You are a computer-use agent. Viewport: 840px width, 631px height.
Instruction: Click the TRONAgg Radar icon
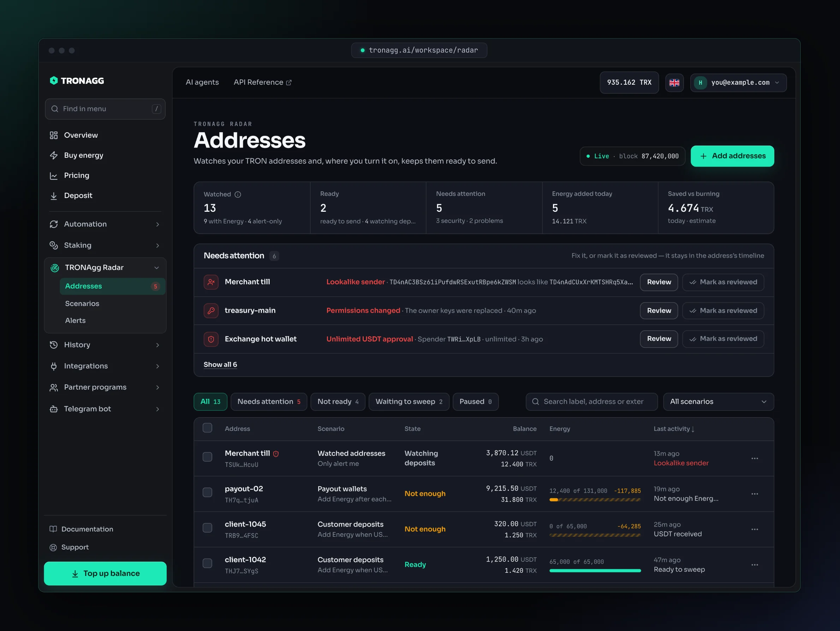pos(55,268)
